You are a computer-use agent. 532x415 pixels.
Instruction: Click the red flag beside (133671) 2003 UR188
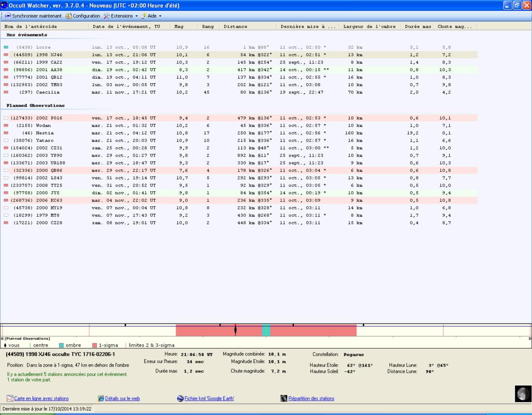pyautogui.click(x=6, y=163)
